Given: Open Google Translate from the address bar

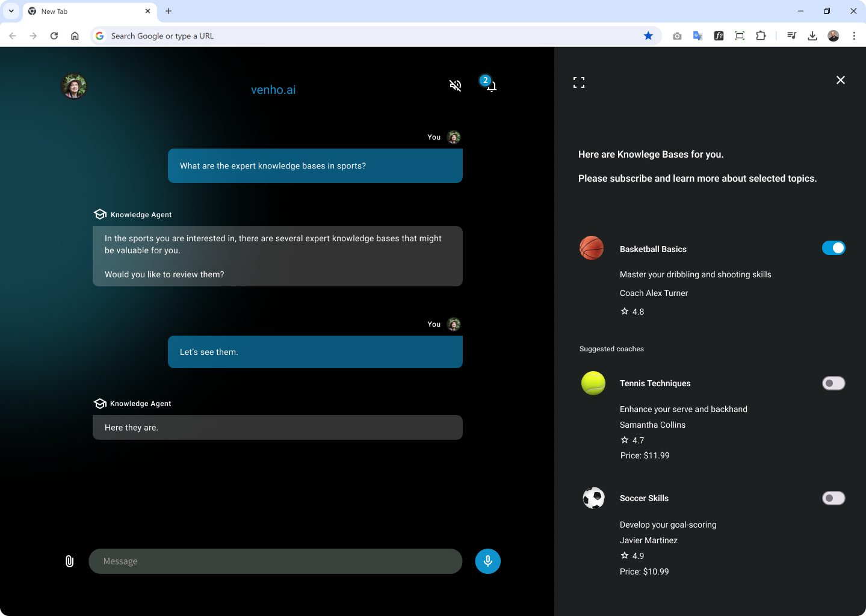Looking at the screenshot, I should pyautogui.click(x=697, y=35).
